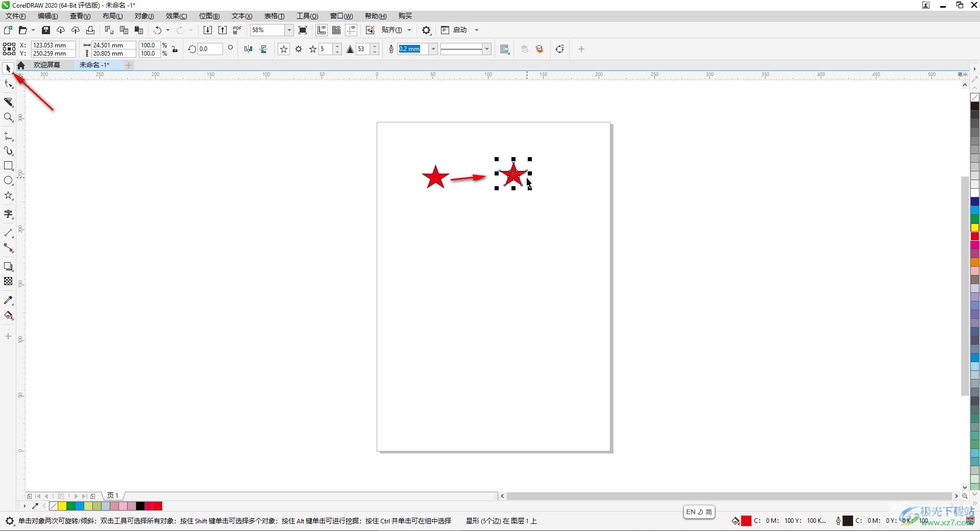Open the Options gear settings
Screen dimensions: 980x531
tap(427, 30)
